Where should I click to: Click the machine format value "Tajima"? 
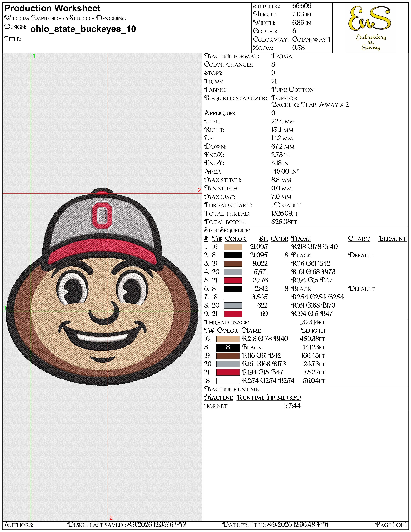(x=282, y=56)
